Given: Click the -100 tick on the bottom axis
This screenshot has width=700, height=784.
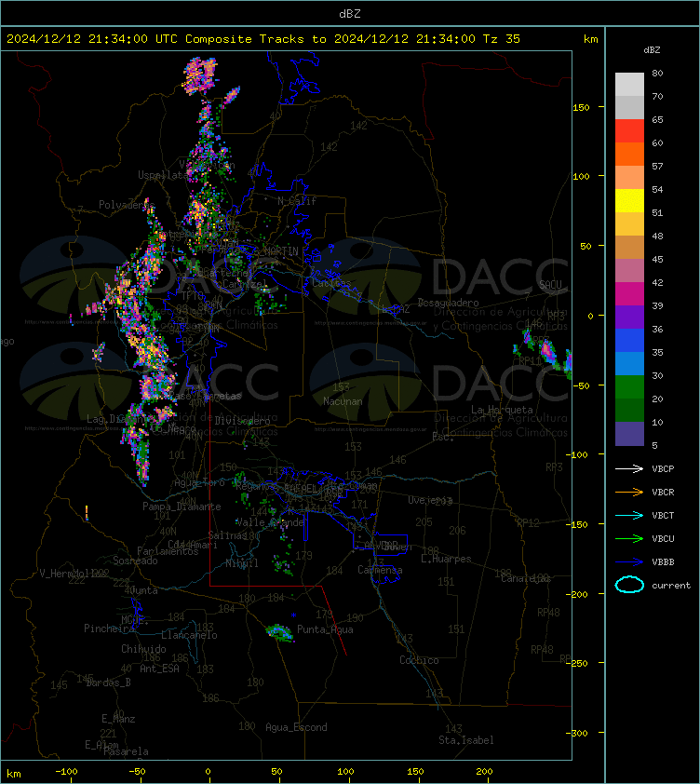Looking at the screenshot, I should pos(66,772).
